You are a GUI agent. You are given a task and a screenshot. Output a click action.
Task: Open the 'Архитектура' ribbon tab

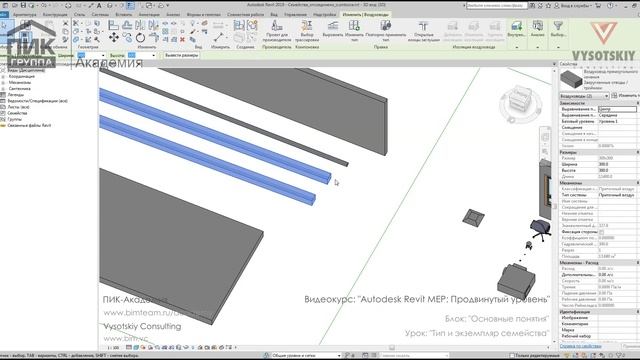click(24, 14)
